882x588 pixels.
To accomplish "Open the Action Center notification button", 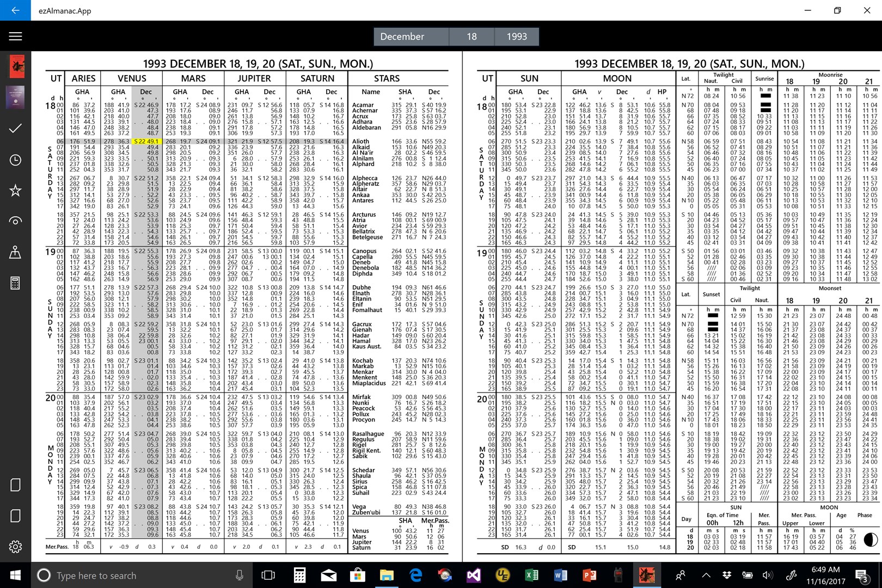I will tap(862, 575).
